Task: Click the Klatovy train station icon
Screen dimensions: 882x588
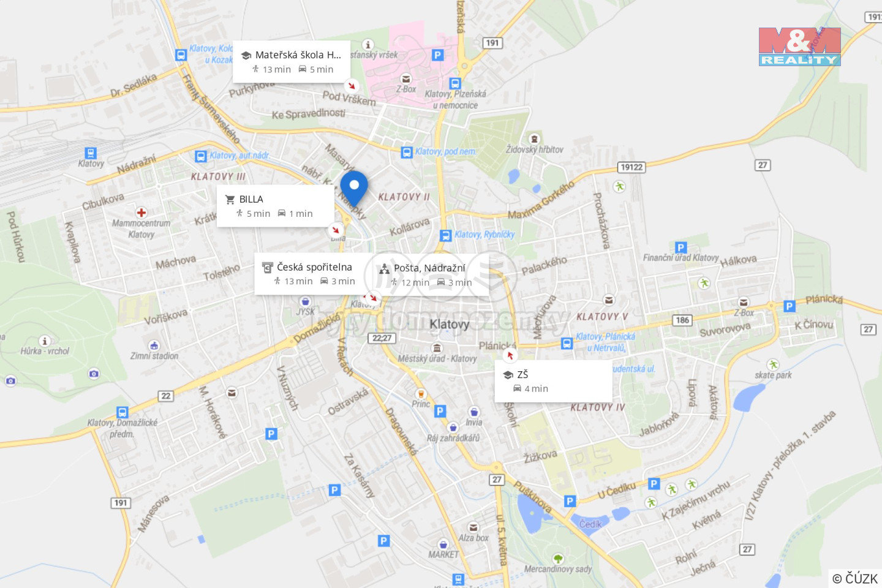Action: [x=91, y=153]
